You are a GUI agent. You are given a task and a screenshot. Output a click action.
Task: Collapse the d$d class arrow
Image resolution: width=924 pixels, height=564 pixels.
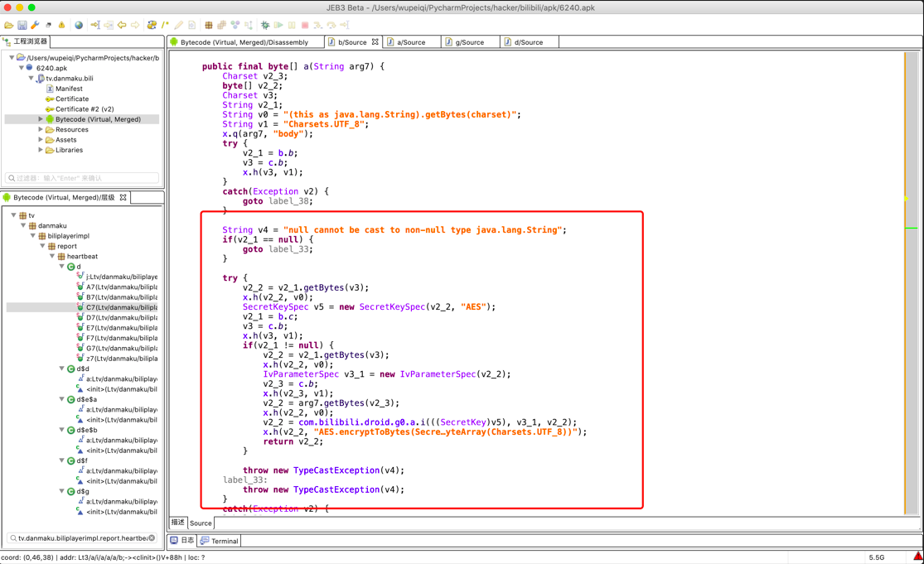(61, 369)
